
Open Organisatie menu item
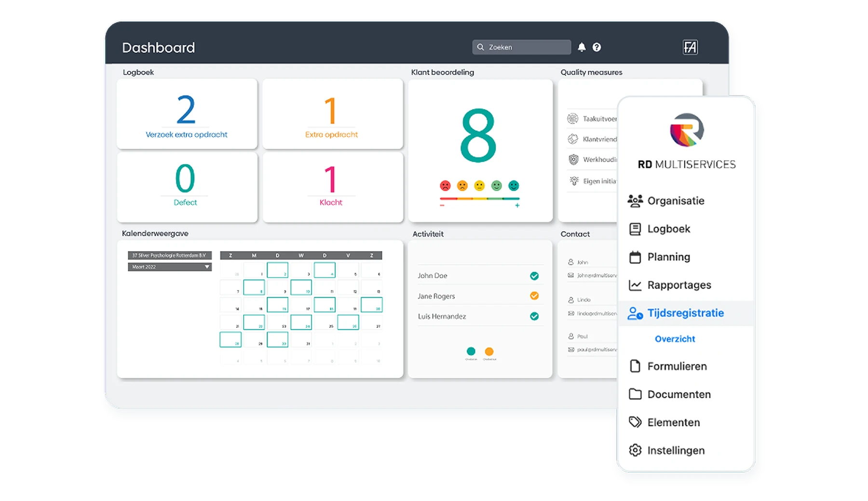(x=686, y=201)
